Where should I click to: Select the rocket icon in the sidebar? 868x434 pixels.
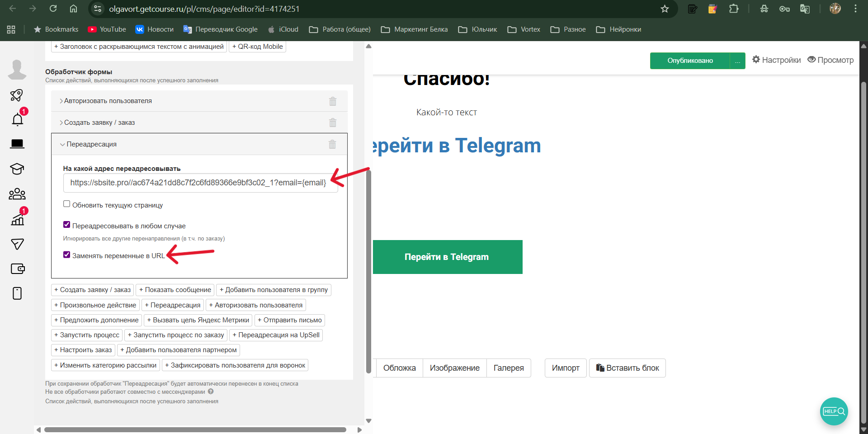coord(17,95)
